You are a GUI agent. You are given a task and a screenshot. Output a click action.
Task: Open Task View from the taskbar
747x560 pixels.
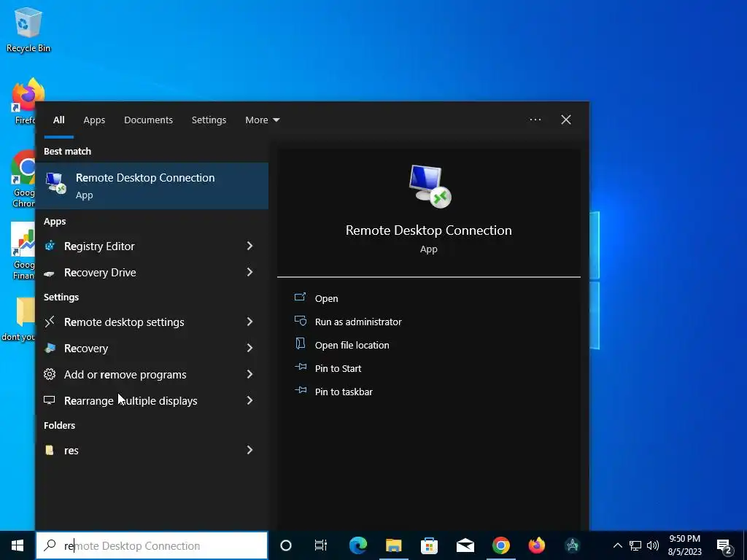tap(321, 545)
